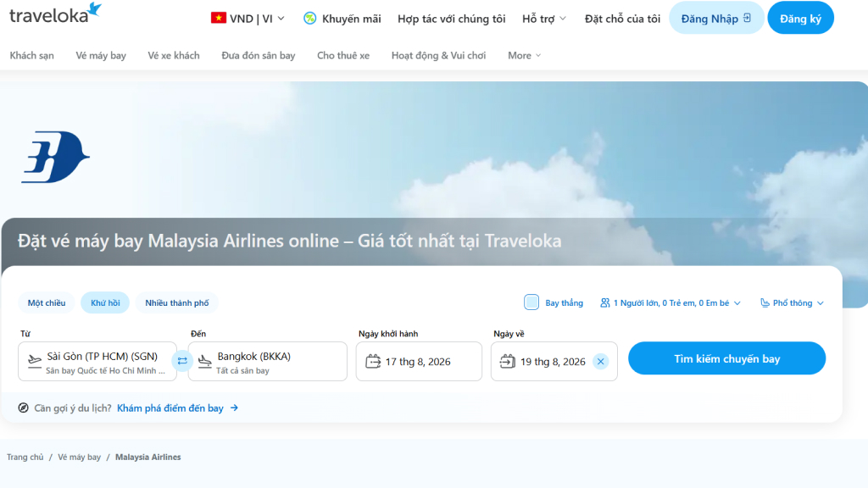
Task: Click the Vietnam flag icon
Action: (218, 19)
